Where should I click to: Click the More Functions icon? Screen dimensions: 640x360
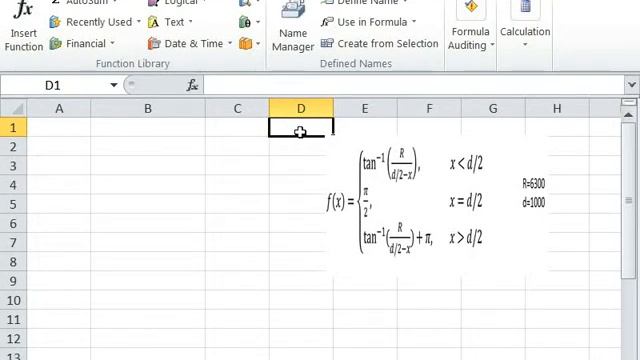pos(245,43)
